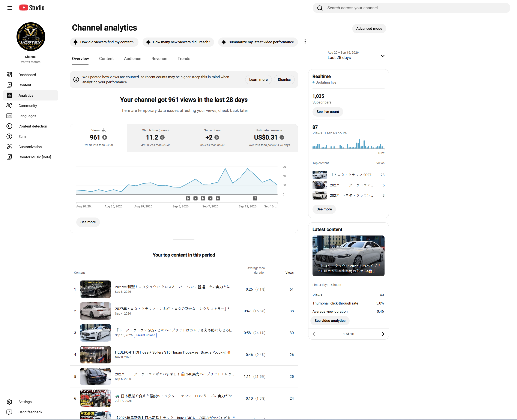
Task: Open Settings gear in sidebar
Action: coord(9,402)
